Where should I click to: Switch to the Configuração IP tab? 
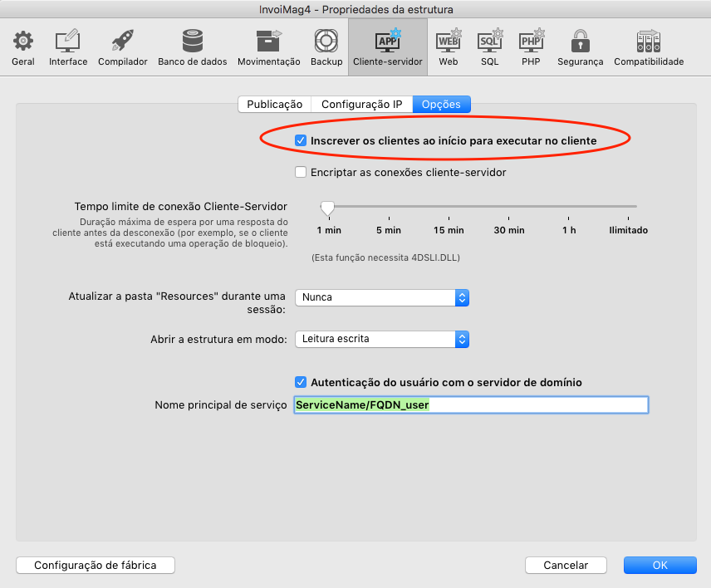[x=361, y=105]
